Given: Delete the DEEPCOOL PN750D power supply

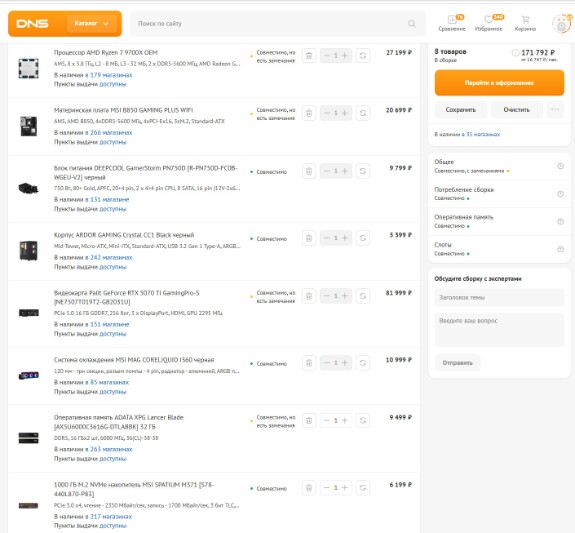Looking at the screenshot, I should click(309, 171).
